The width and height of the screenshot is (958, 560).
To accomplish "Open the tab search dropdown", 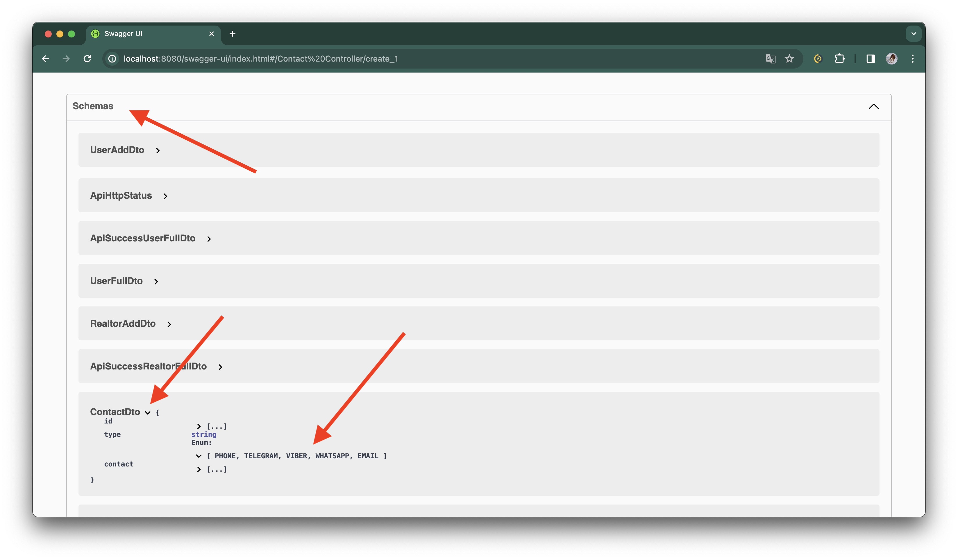I will tap(913, 34).
